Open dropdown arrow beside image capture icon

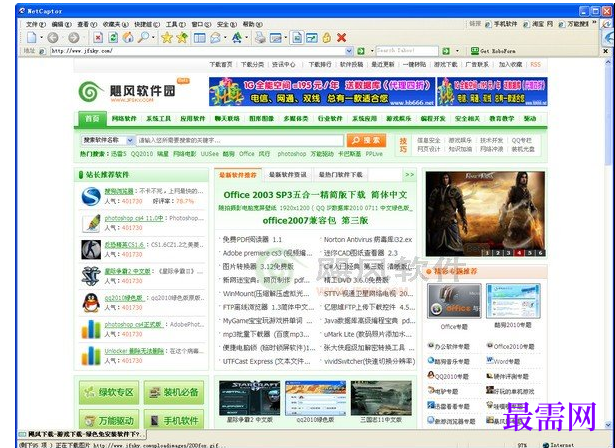pos(286,38)
